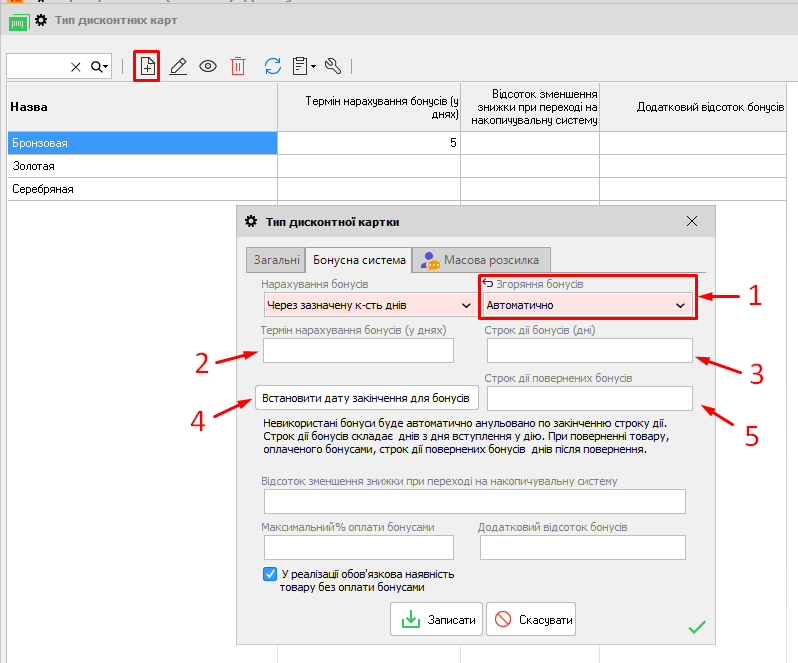Clear the search box with X icon
Image resolution: width=798 pixels, height=663 pixels.
pos(76,66)
